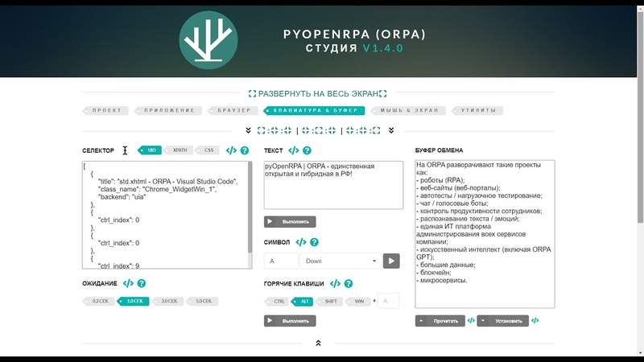Show code icon beside Горячие клавиши
Image resolution: width=644 pixels, height=362 pixels.
tap(335, 284)
